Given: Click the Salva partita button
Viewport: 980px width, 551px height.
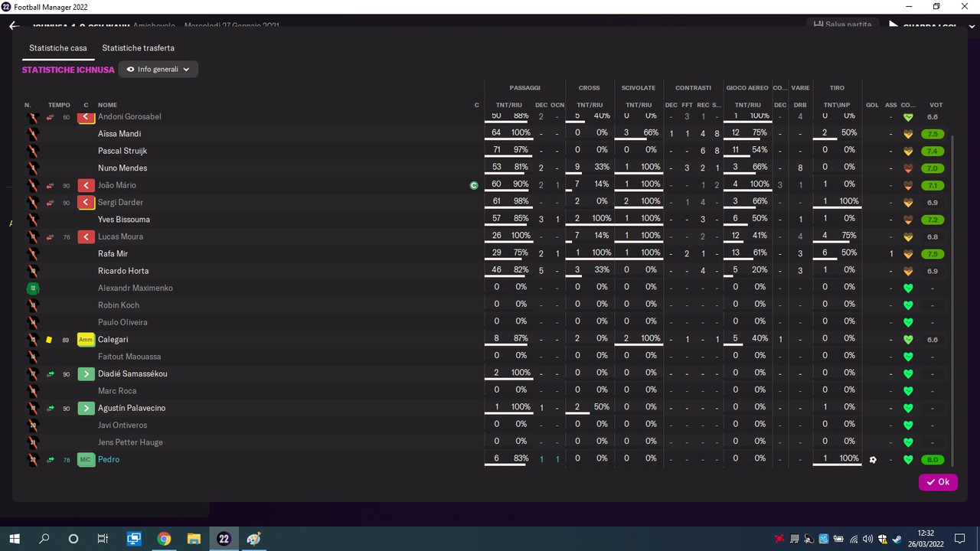Looking at the screenshot, I should pyautogui.click(x=842, y=24).
